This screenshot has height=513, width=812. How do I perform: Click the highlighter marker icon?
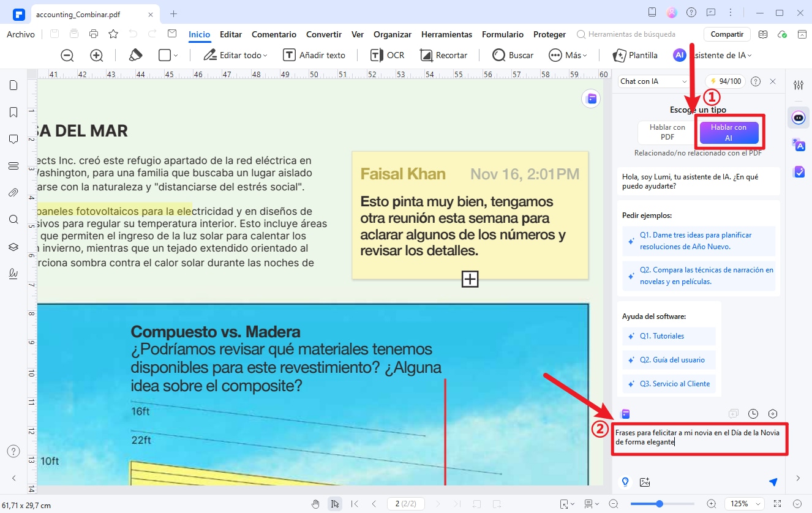(x=135, y=55)
